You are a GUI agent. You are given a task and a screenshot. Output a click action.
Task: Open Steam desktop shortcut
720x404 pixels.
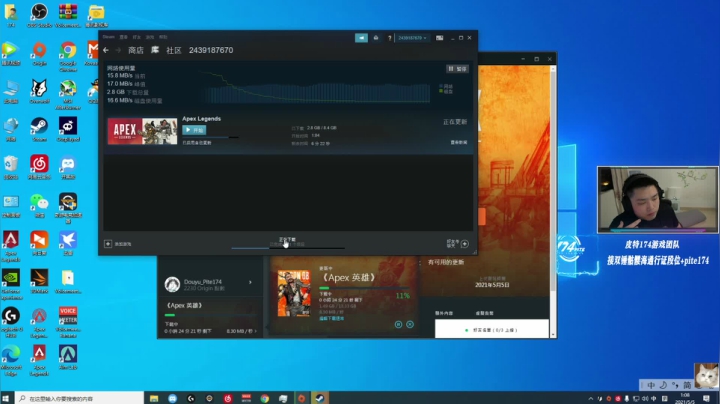(x=39, y=129)
